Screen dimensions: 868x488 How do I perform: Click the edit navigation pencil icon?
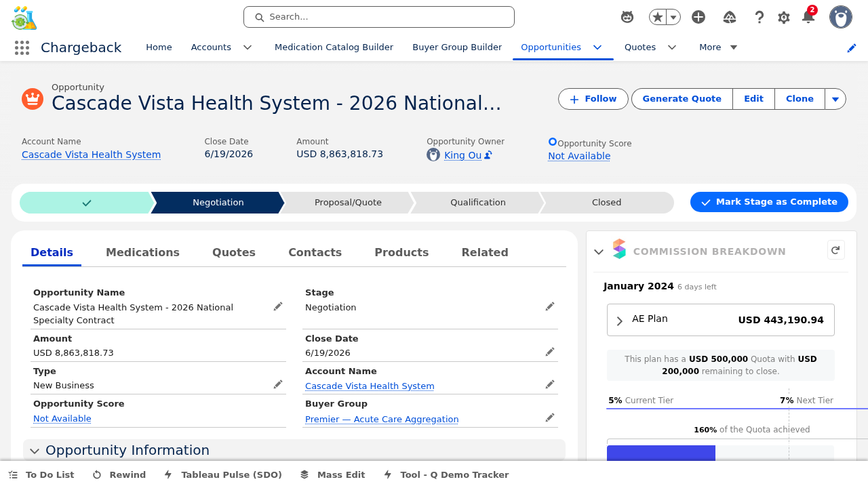coord(852,47)
